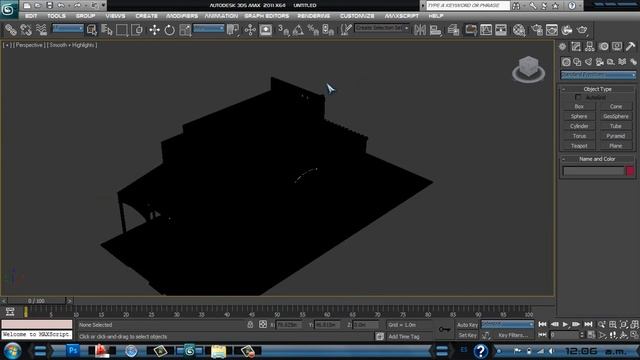Open Render Setup dialog

pos(537,30)
